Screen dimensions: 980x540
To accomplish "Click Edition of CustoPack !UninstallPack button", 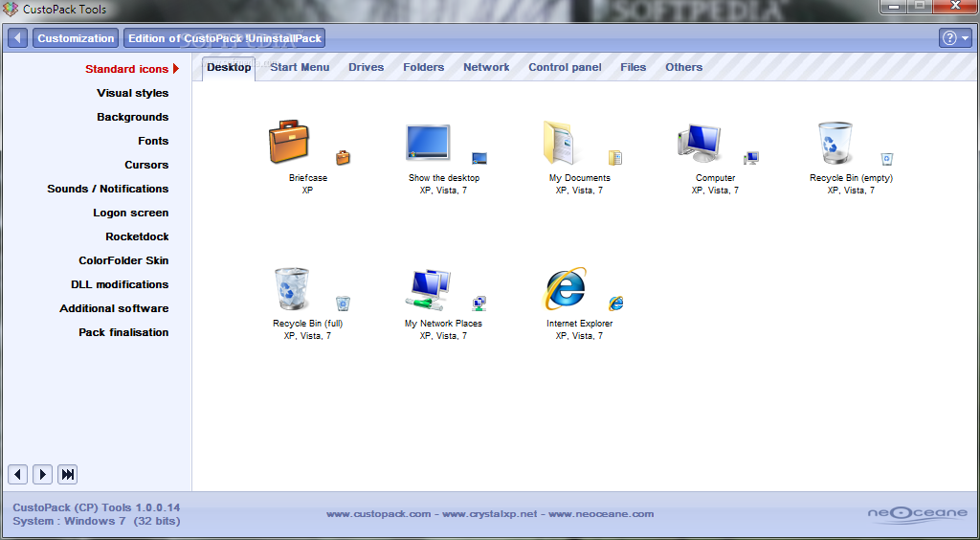I will click(224, 38).
